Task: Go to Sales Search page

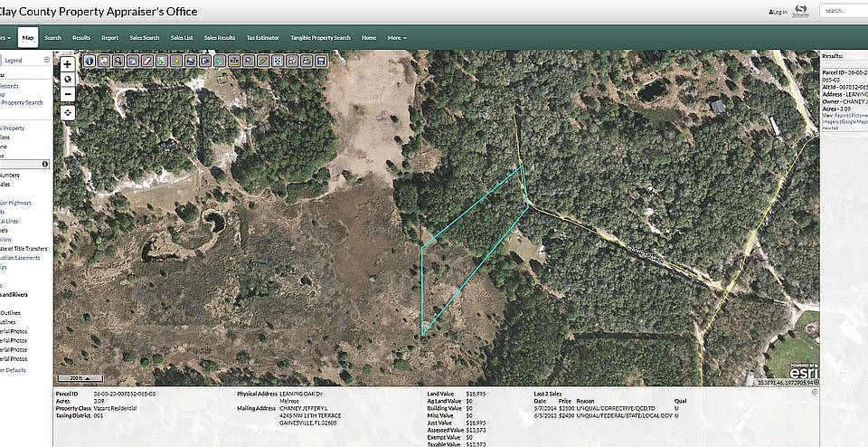Action: point(144,38)
